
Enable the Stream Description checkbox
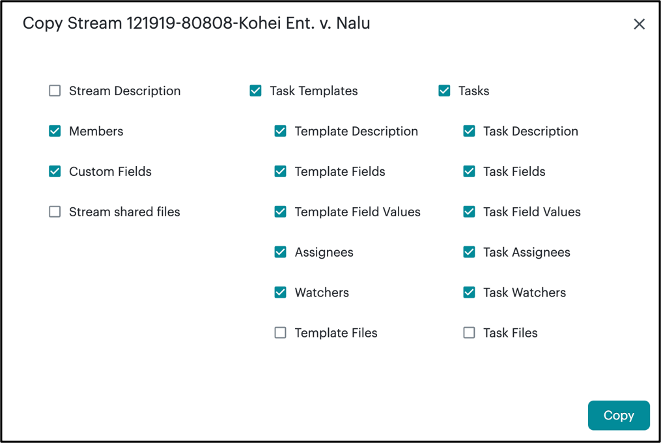(55, 91)
